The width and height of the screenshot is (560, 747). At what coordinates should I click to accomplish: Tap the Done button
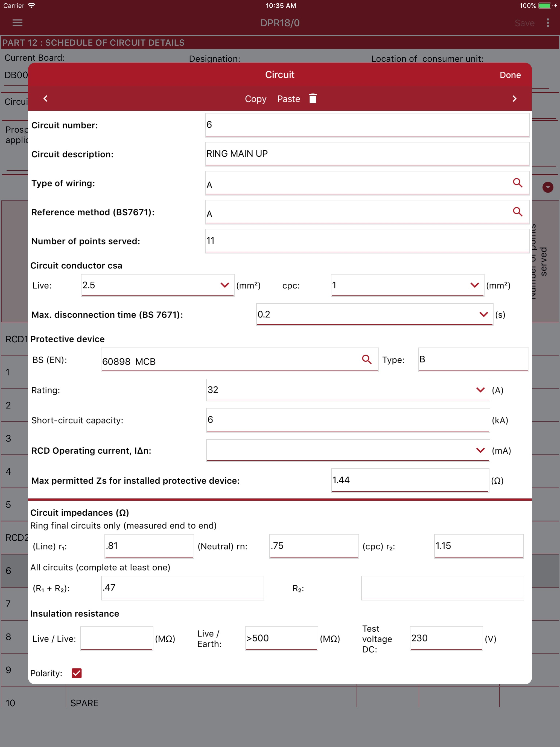[x=510, y=75]
